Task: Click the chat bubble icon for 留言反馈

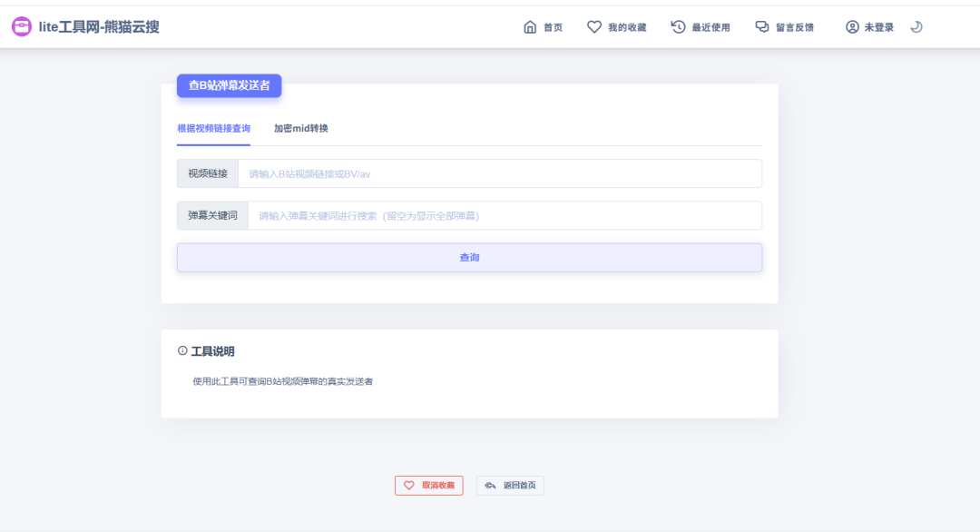Action: [762, 27]
